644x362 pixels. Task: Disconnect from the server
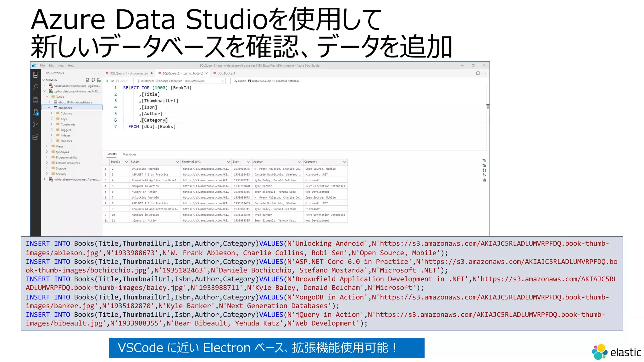(x=145, y=81)
